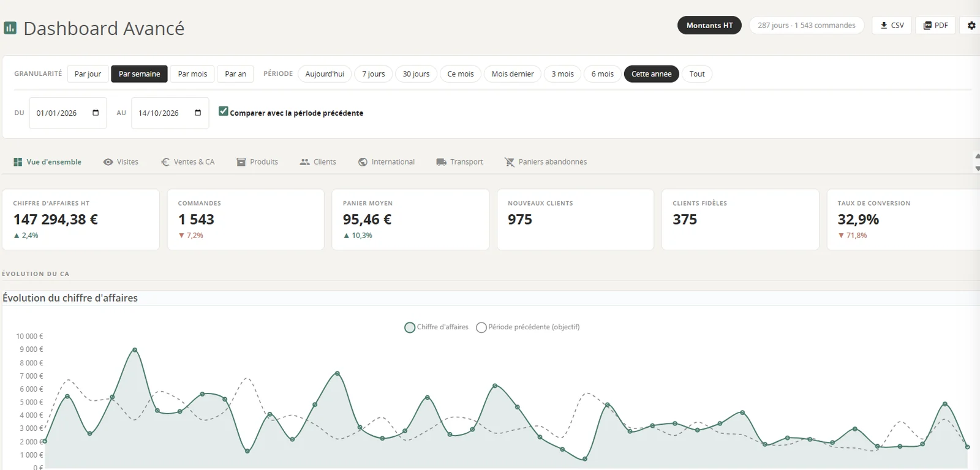Export the report as PDF
The height and width of the screenshot is (470, 980).
[x=935, y=26]
